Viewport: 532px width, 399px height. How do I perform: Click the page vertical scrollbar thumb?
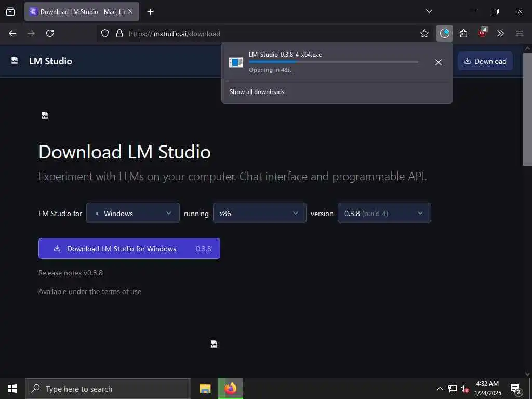pos(527,109)
